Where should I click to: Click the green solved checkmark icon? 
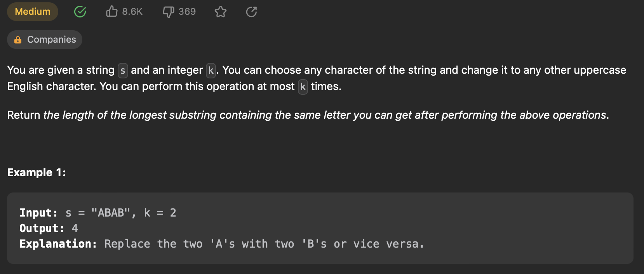80,12
